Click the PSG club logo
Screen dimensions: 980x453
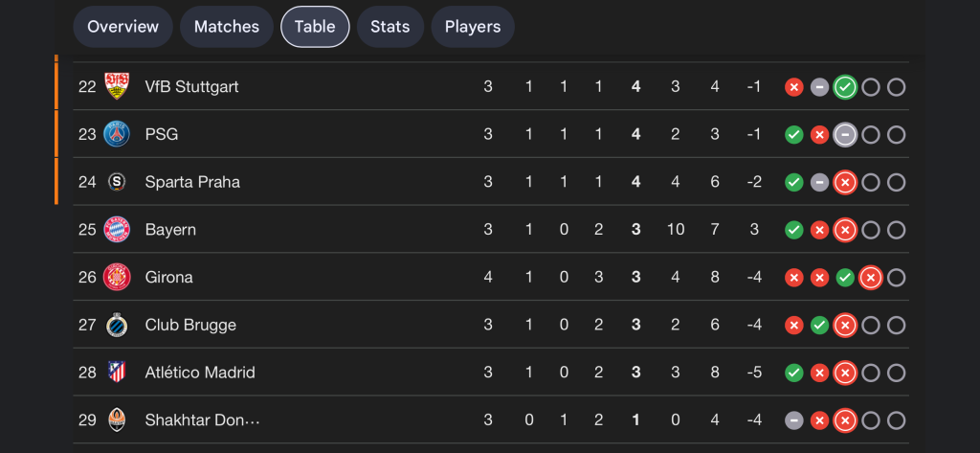click(x=117, y=134)
